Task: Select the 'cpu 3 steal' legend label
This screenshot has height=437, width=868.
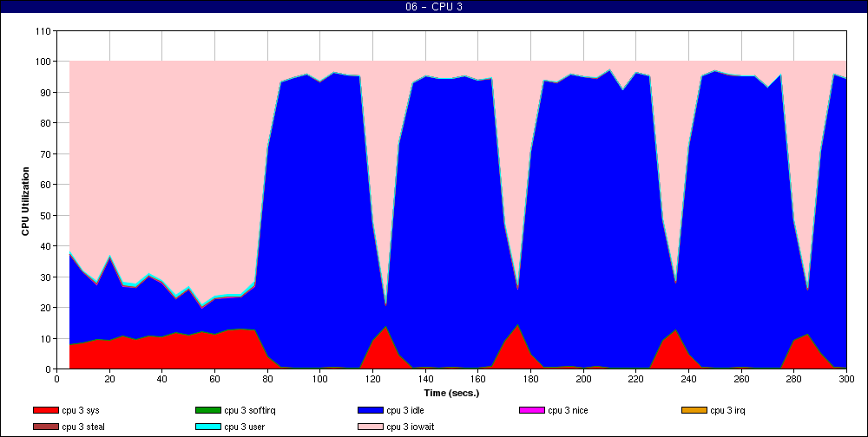Action: pyautogui.click(x=83, y=427)
